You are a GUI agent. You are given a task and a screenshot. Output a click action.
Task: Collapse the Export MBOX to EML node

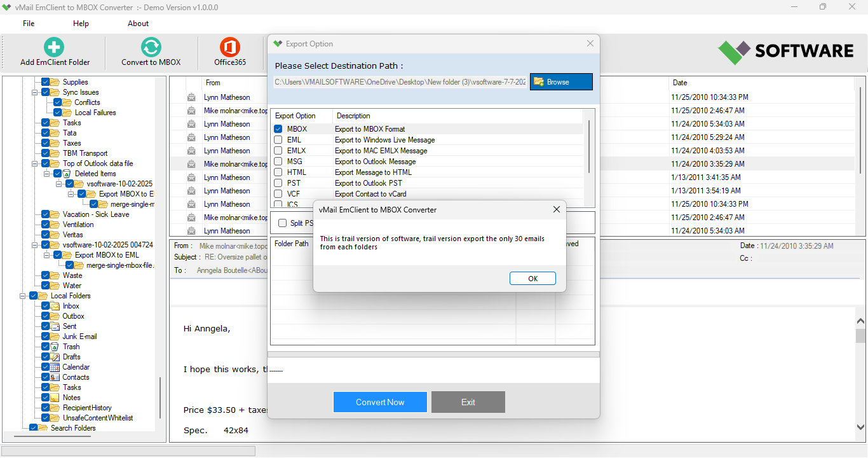point(47,255)
